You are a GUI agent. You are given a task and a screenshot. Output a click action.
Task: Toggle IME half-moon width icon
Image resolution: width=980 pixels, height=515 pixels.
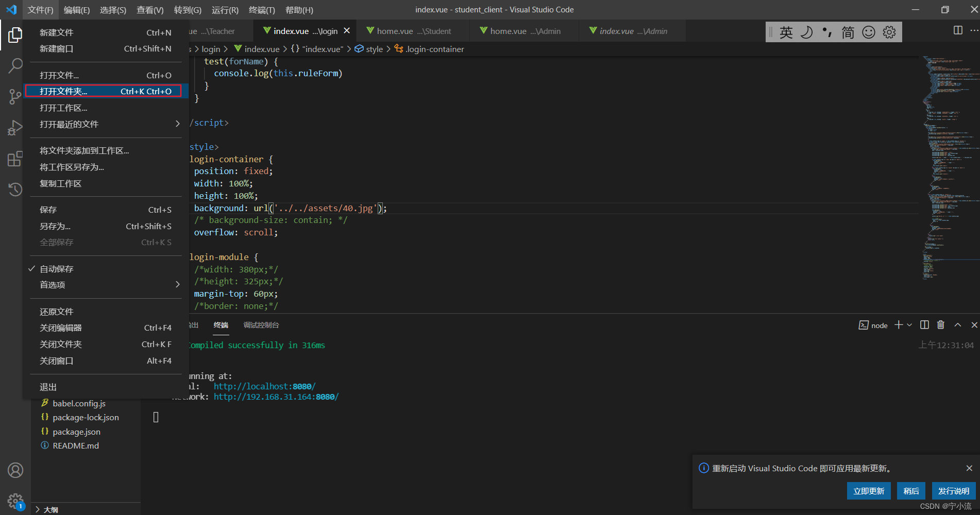coord(807,32)
